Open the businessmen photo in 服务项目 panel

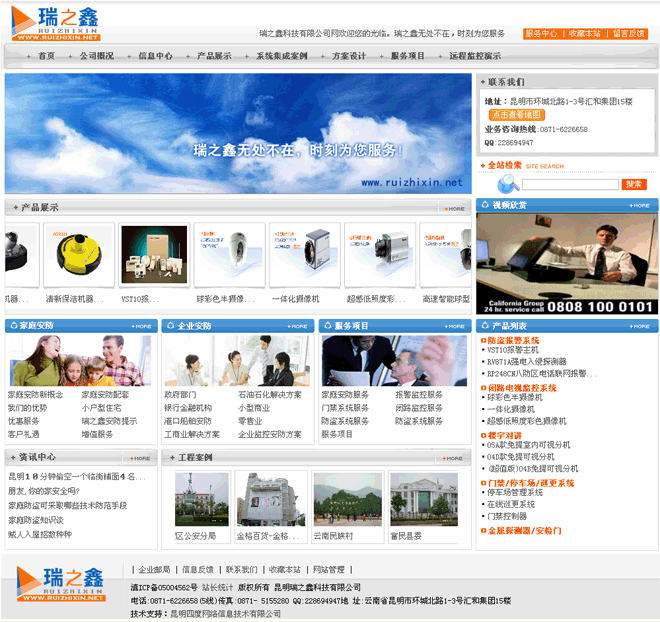click(x=394, y=361)
